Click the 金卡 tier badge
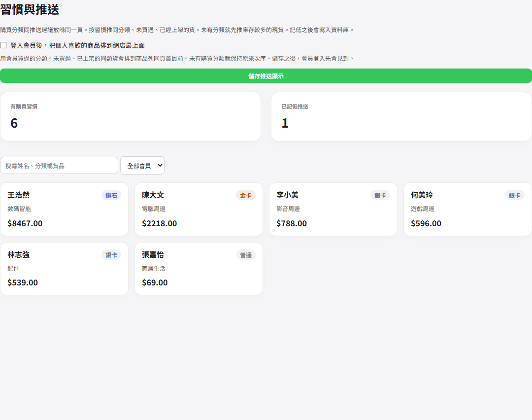Screen dimensions: 532x420 (246, 195)
